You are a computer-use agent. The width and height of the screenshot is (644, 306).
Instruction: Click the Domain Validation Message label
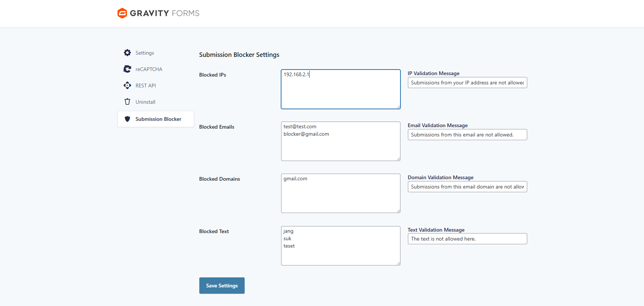(441, 177)
